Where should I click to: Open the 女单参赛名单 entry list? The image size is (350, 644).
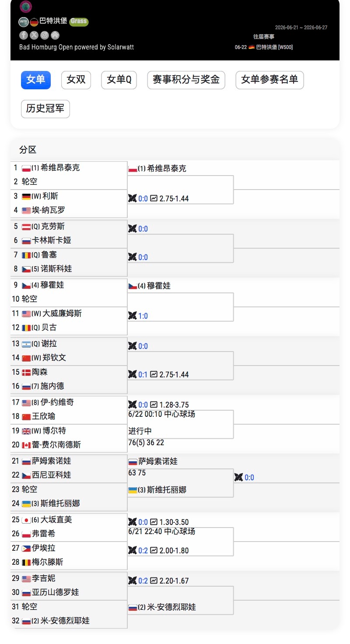click(x=269, y=80)
